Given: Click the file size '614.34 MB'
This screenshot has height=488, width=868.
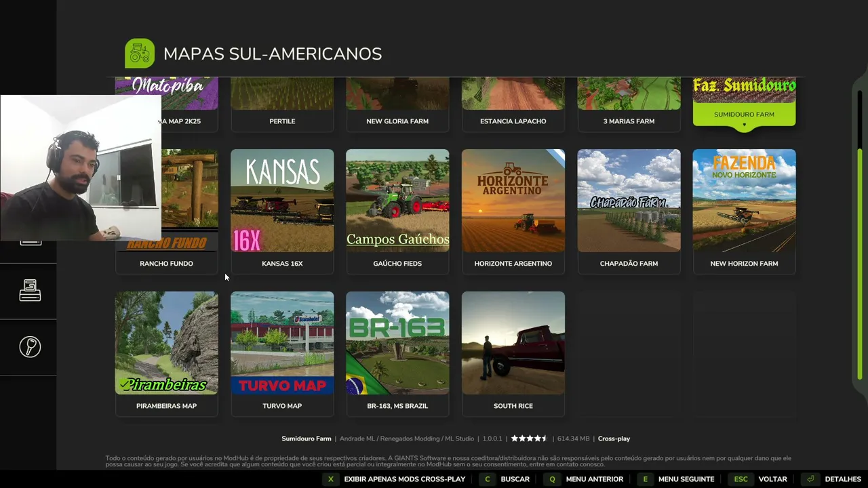Looking at the screenshot, I should (x=573, y=439).
